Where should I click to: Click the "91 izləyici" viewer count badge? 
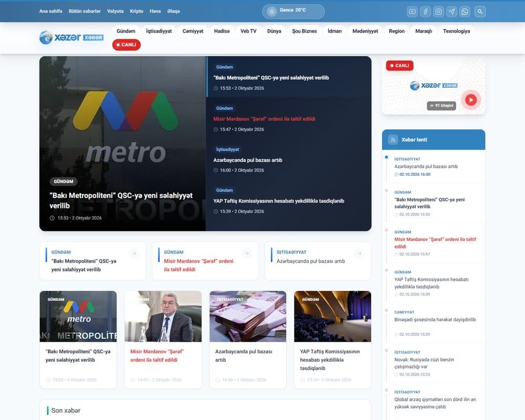click(442, 106)
